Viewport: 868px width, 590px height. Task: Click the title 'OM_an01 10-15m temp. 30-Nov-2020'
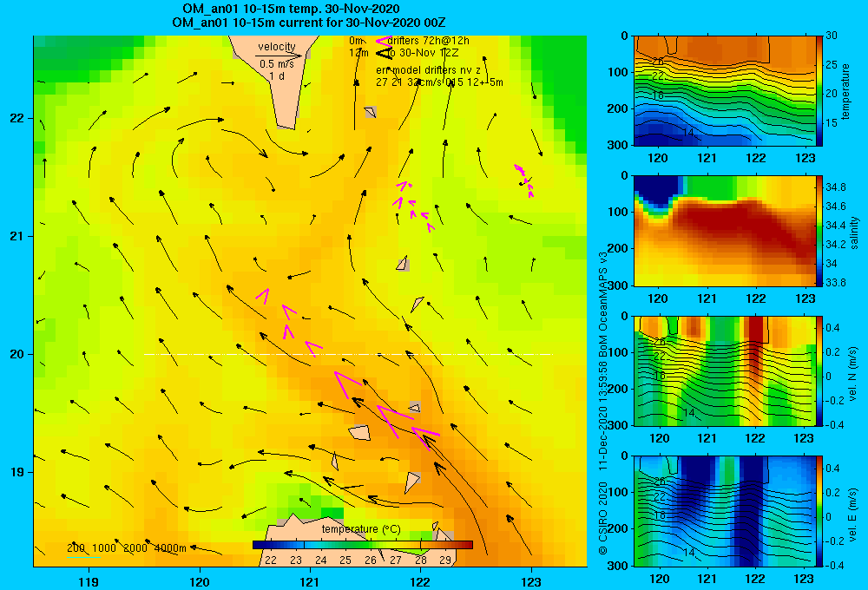(x=291, y=9)
